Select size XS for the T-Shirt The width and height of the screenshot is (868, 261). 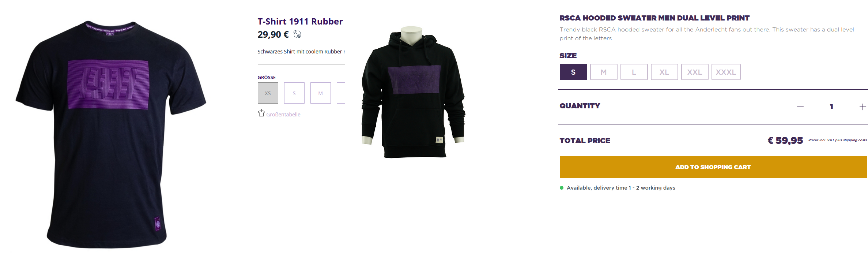(268, 93)
